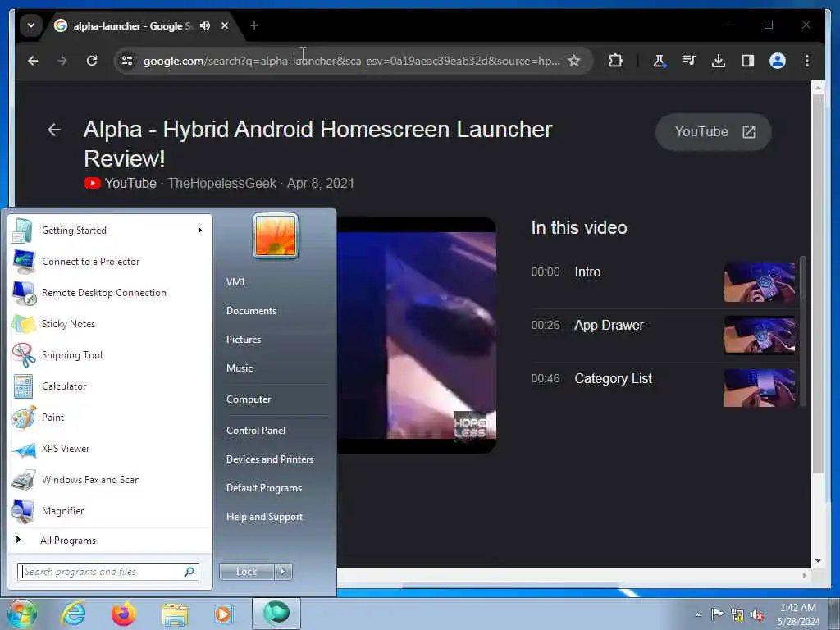
Task: Open Windows Explorer folder on taskbar
Action: (x=175, y=614)
